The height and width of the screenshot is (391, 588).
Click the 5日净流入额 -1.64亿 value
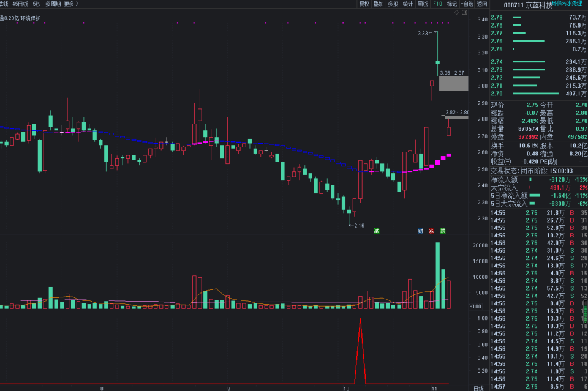coord(561,196)
